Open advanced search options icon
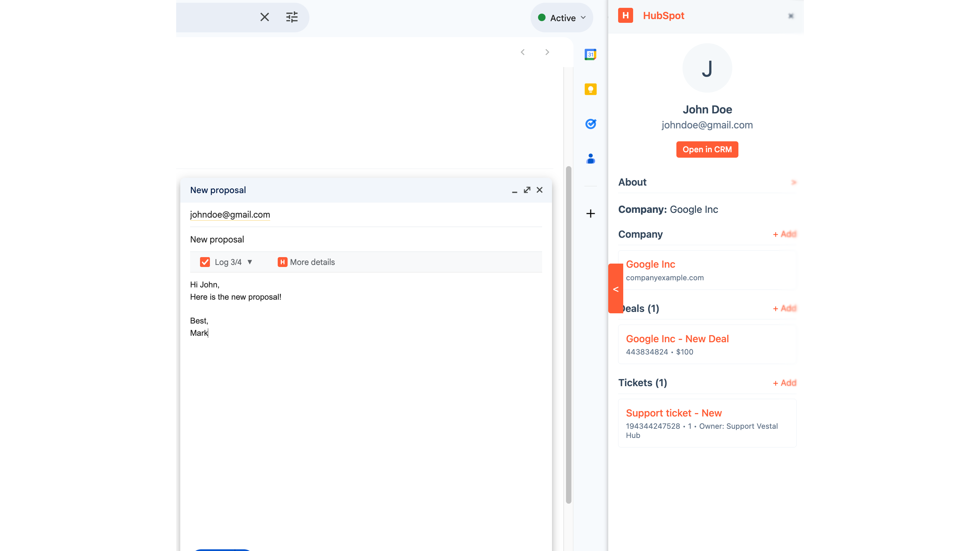 [292, 17]
